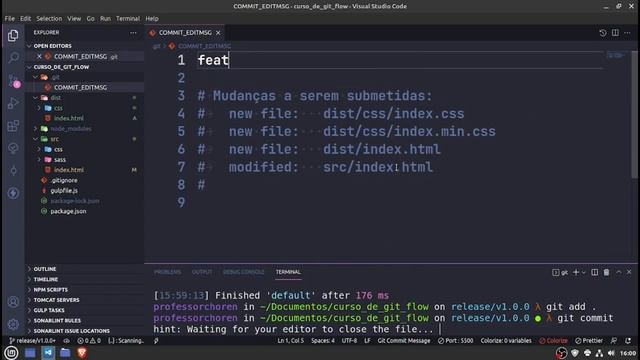Open the Run and Debug view
The width and height of the screenshot is (640, 360).
pyautogui.click(x=13, y=103)
